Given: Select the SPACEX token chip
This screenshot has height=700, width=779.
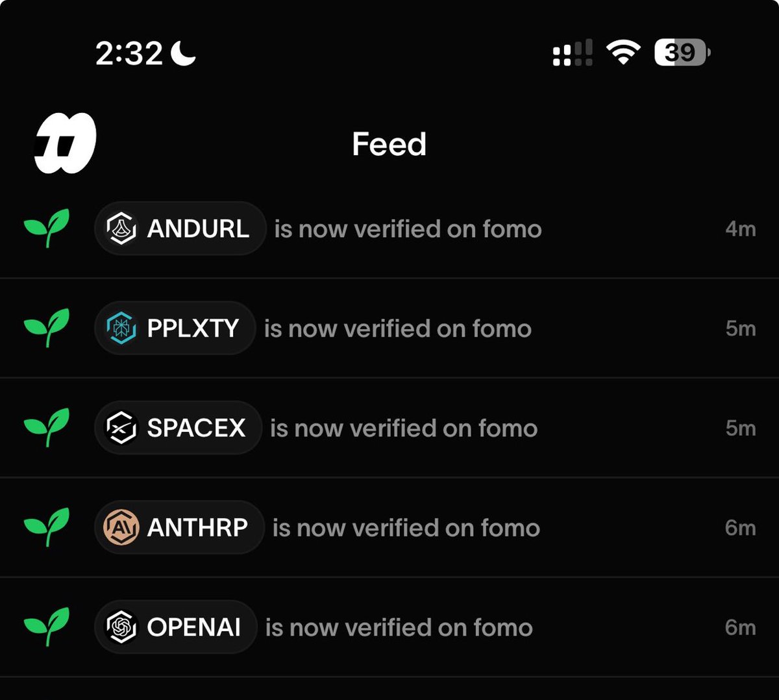Looking at the screenshot, I should click(178, 428).
